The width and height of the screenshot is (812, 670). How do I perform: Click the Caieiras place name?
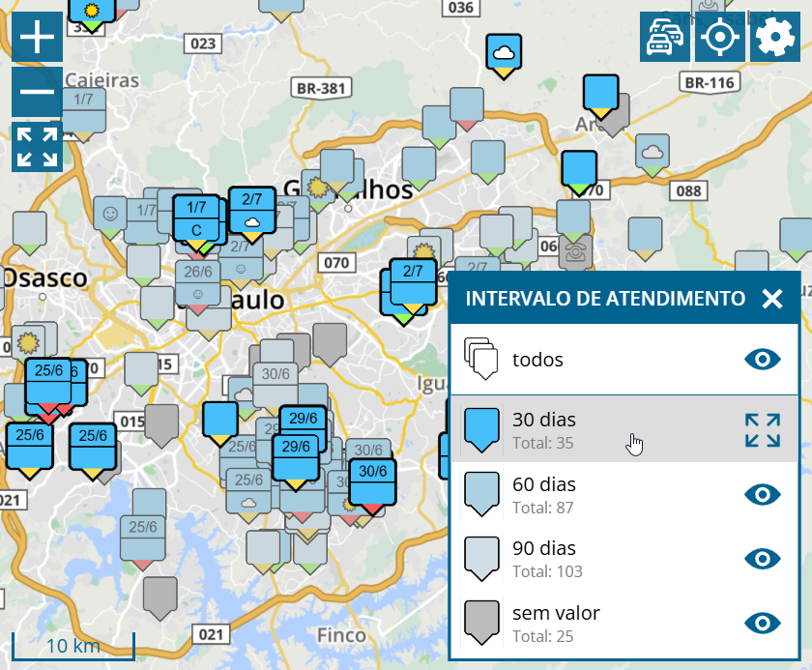[102, 80]
